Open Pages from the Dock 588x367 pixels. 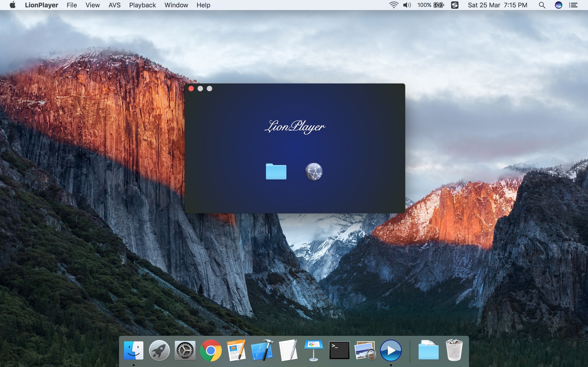(x=236, y=350)
